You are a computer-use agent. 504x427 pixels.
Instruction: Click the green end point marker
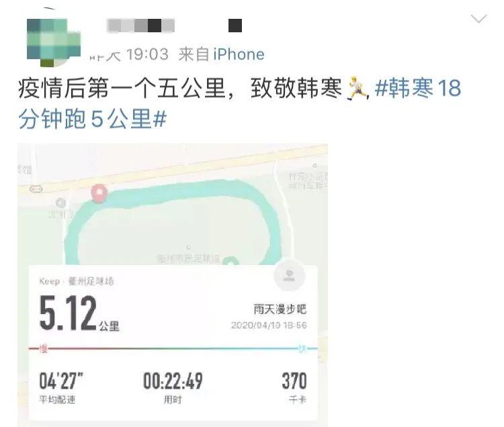[x=230, y=261]
